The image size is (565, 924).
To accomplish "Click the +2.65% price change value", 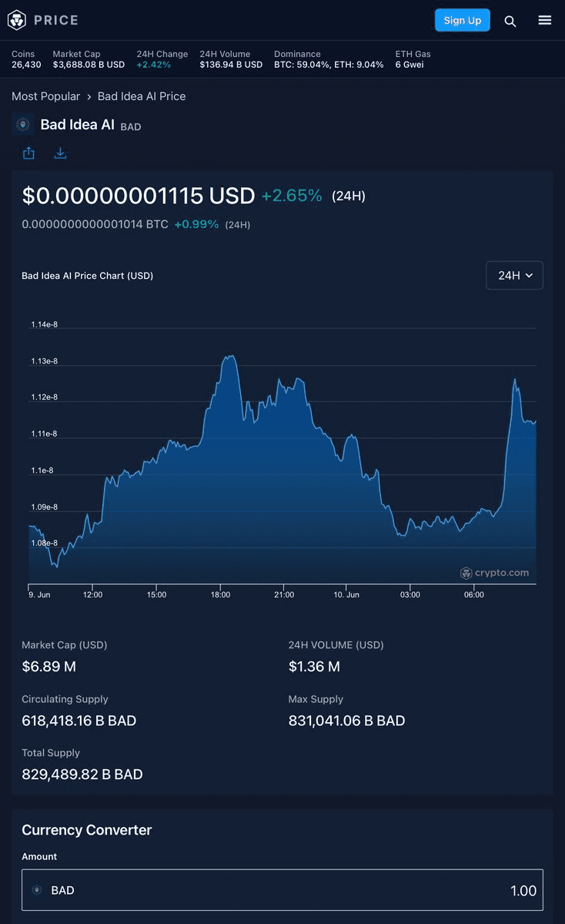I will 292,196.
